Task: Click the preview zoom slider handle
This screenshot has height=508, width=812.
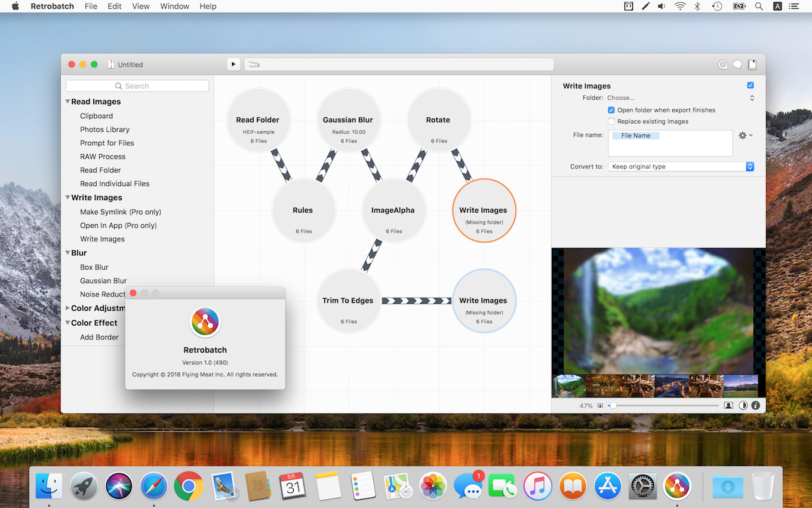Action: pos(613,405)
